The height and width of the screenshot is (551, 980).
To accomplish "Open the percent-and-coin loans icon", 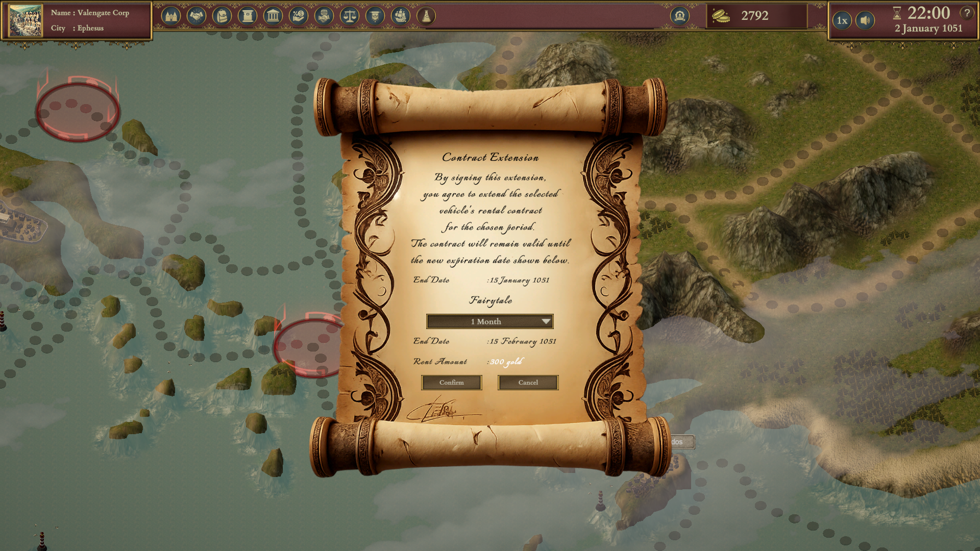I will 299,16.
